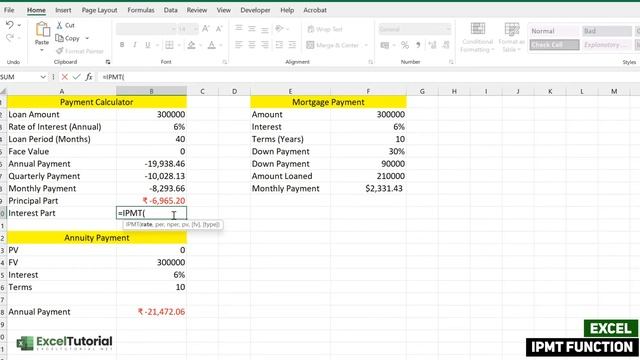Apply the Check Cell style
Viewport: 640px width, 360px height.
tap(554, 44)
